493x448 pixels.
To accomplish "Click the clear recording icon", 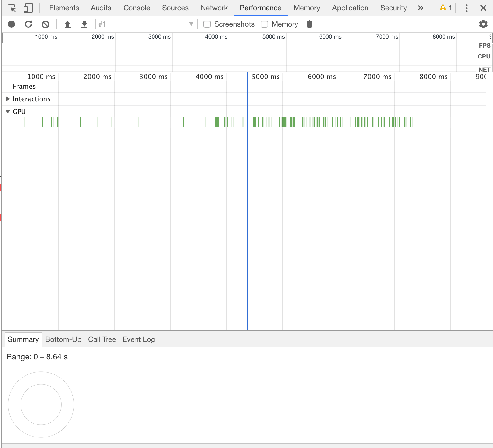I will click(x=46, y=24).
